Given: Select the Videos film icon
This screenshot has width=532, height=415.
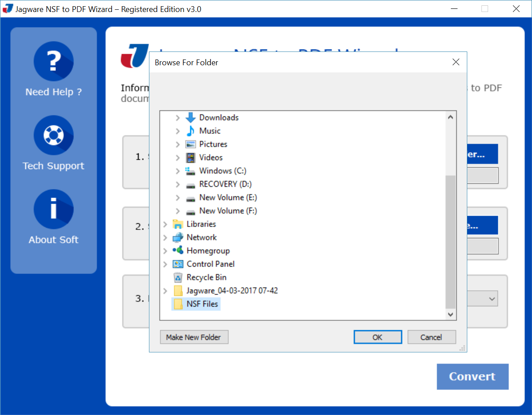Looking at the screenshot, I should 191,158.
